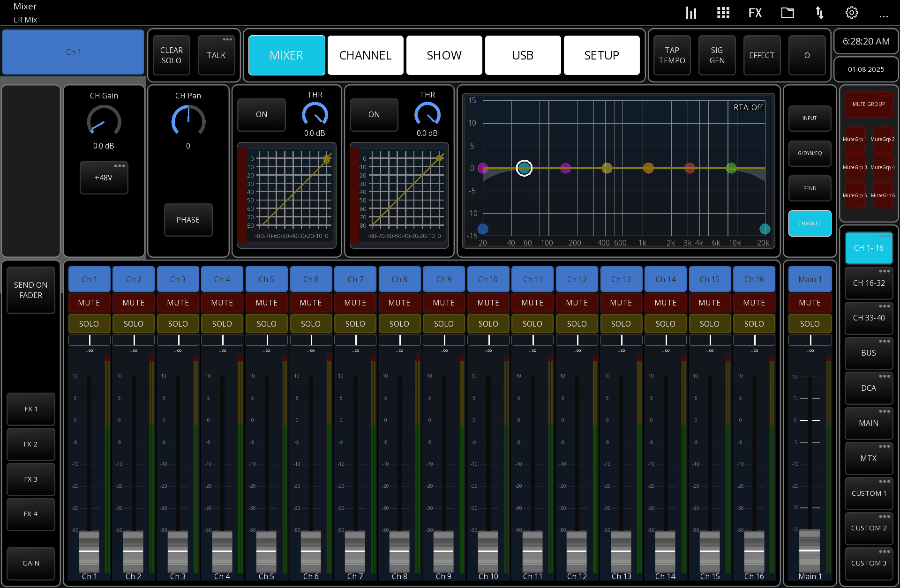Screen dimensions: 900x588
Task: Mute channel Ch 10
Action: click(488, 303)
